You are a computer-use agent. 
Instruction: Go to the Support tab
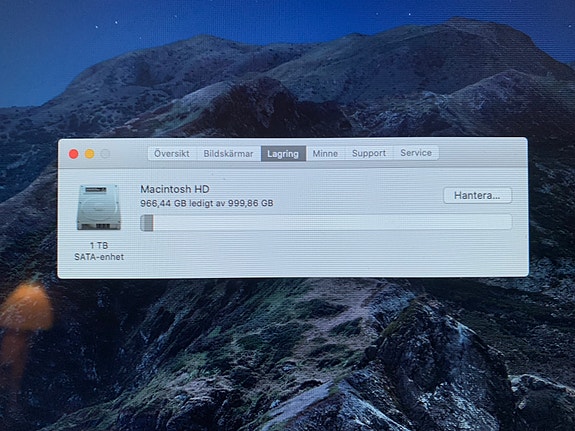point(369,153)
